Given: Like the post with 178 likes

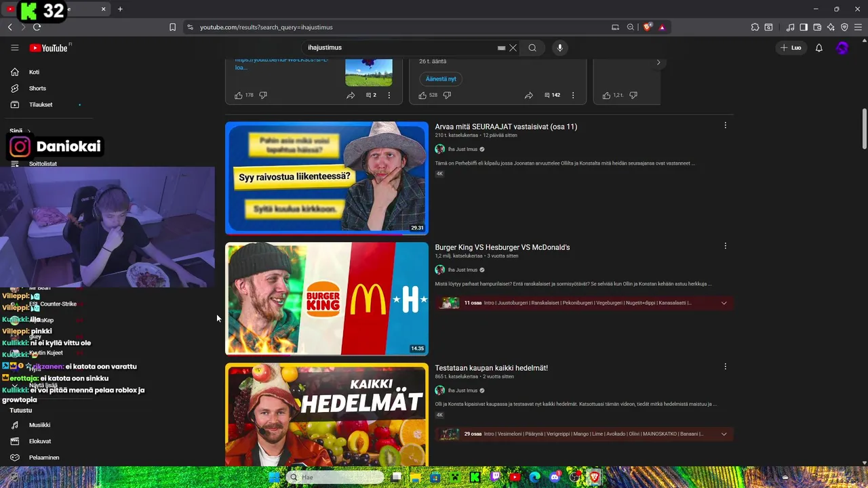Looking at the screenshot, I should coord(239,95).
